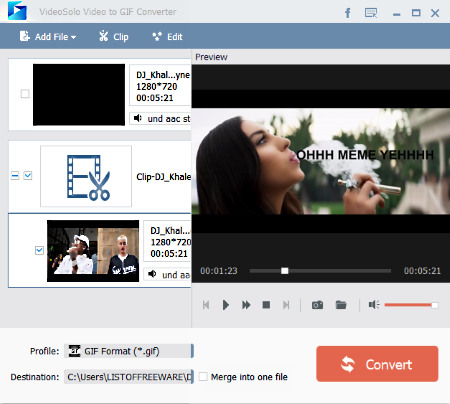Check the first DJ_Khal video checkbox
This screenshot has width=450, height=404.
pyautogui.click(x=25, y=94)
